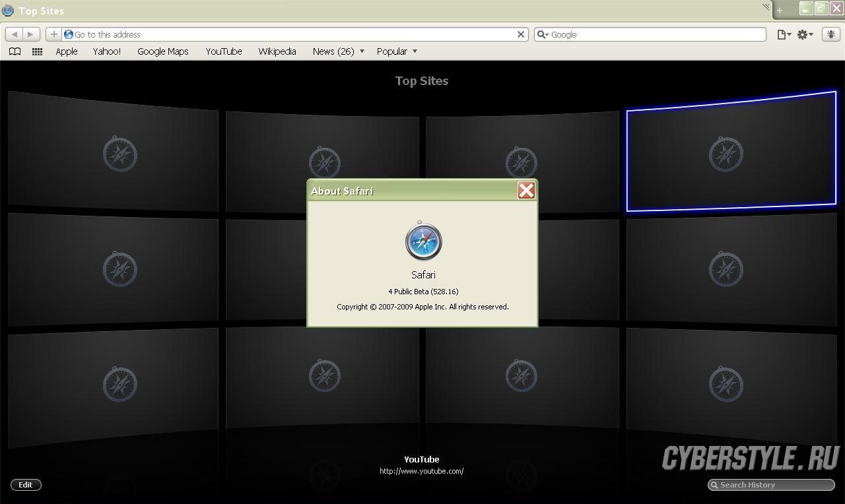Open the settings gear menu
The width and height of the screenshot is (845, 504).
[805, 34]
